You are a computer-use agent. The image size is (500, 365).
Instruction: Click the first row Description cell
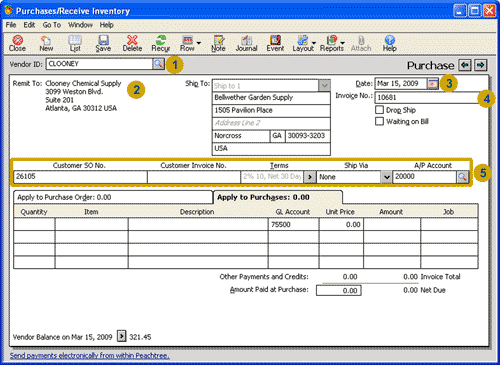(x=198, y=224)
